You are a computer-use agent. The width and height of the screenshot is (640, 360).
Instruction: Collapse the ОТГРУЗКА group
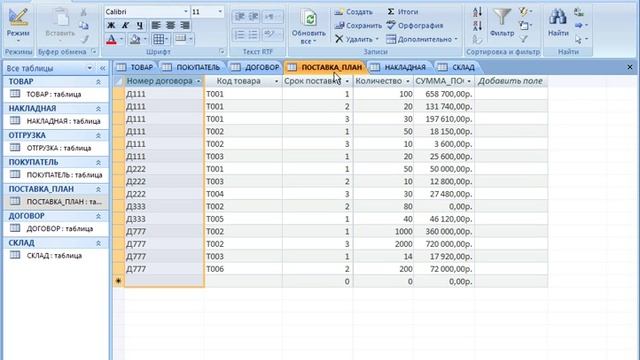click(98, 136)
